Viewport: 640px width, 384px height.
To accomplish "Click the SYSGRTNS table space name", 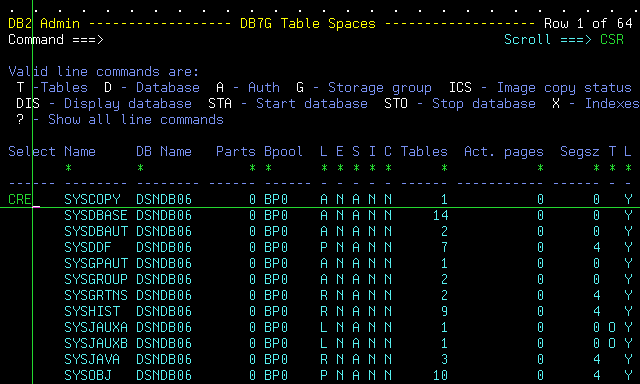I will pyautogui.click(x=96, y=295).
